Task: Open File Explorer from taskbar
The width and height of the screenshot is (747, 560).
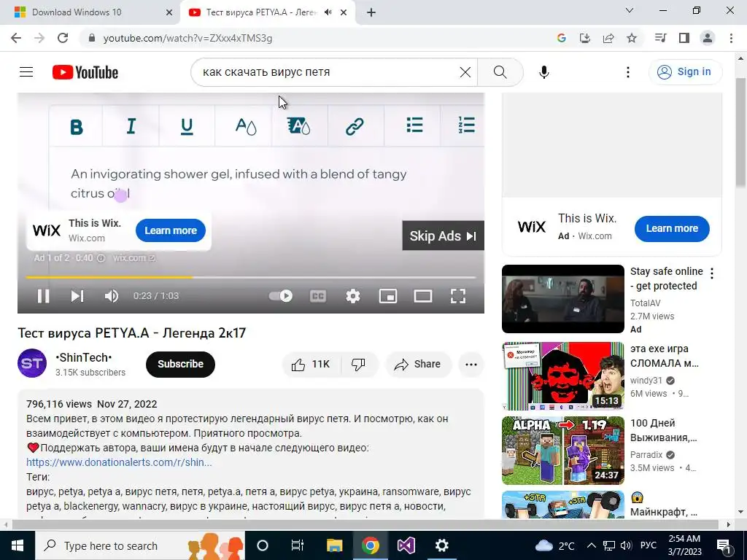Action: [334, 545]
